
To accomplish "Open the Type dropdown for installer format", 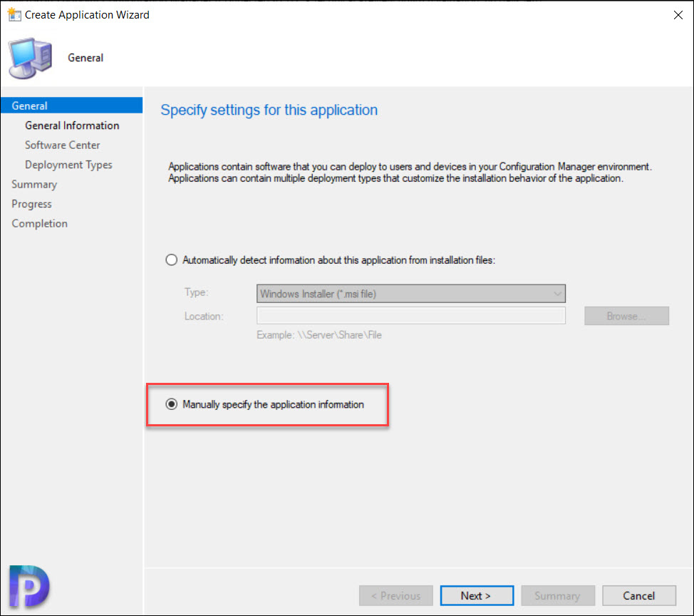I will click(x=410, y=294).
